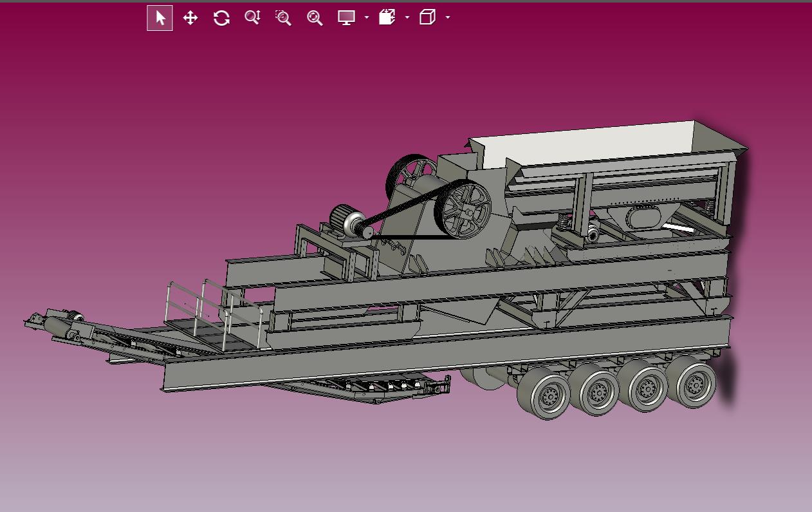Activate the pan move tool
The image size is (812, 512).
(x=190, y=18)
